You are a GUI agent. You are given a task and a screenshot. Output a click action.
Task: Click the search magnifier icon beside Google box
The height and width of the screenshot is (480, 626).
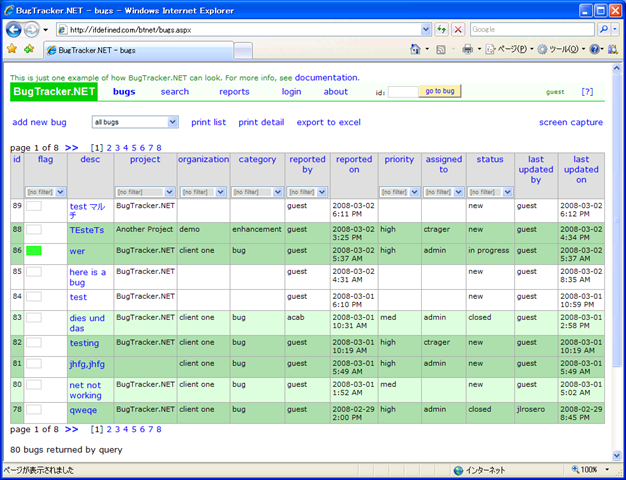tap(604, 30)
